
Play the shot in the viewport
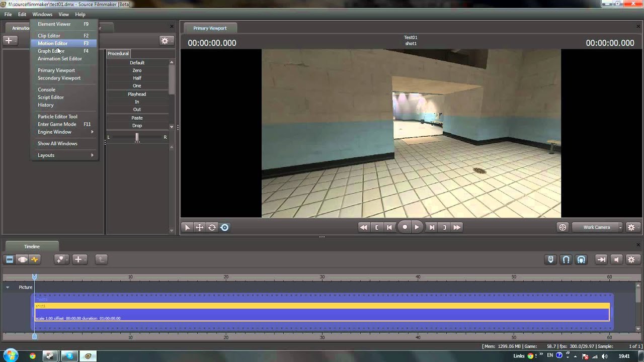(417, 227)
